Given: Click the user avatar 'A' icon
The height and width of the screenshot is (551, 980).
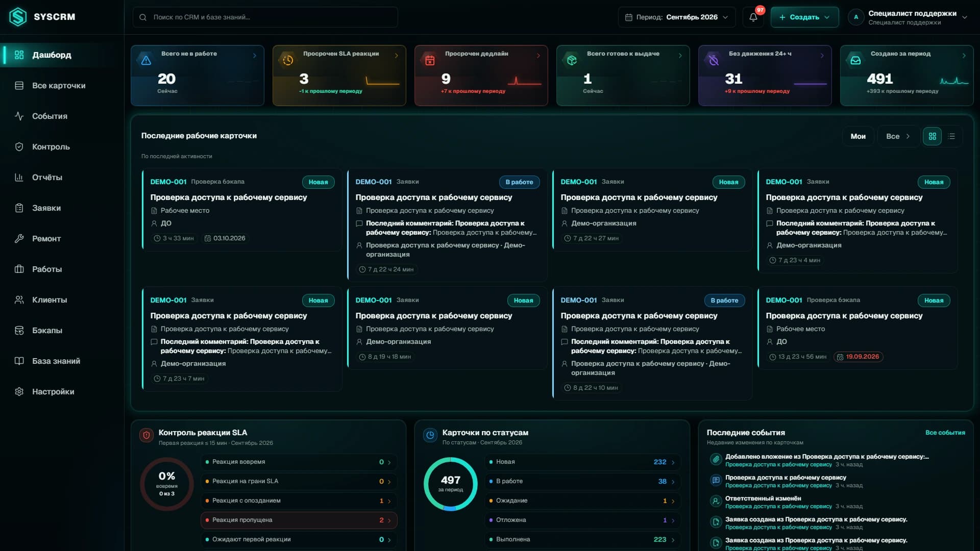Looking at the screenshot, I should click(x=856, y=17).
